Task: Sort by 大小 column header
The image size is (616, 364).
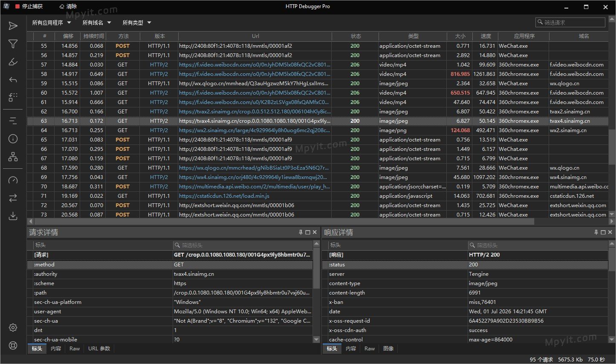Action: click(x=460, y=36)
